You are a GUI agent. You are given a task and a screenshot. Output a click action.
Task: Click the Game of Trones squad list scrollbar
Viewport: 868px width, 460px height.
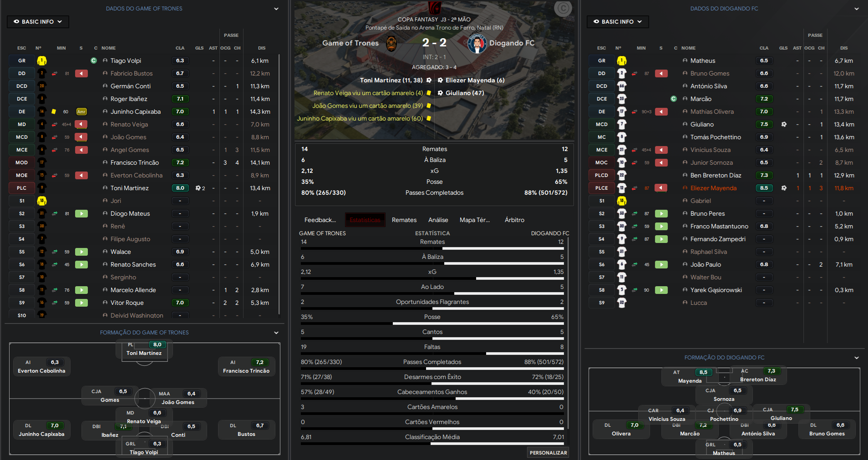[279, 182]
